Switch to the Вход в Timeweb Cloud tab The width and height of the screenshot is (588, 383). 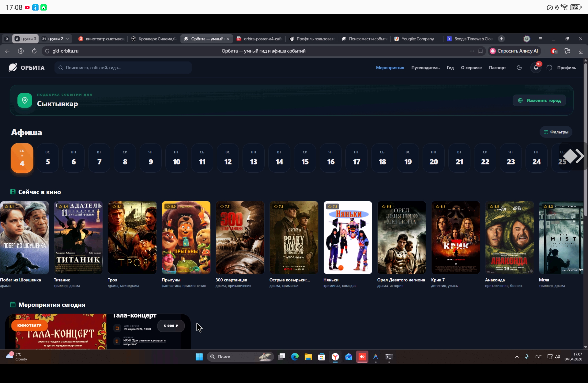(469, 39)
